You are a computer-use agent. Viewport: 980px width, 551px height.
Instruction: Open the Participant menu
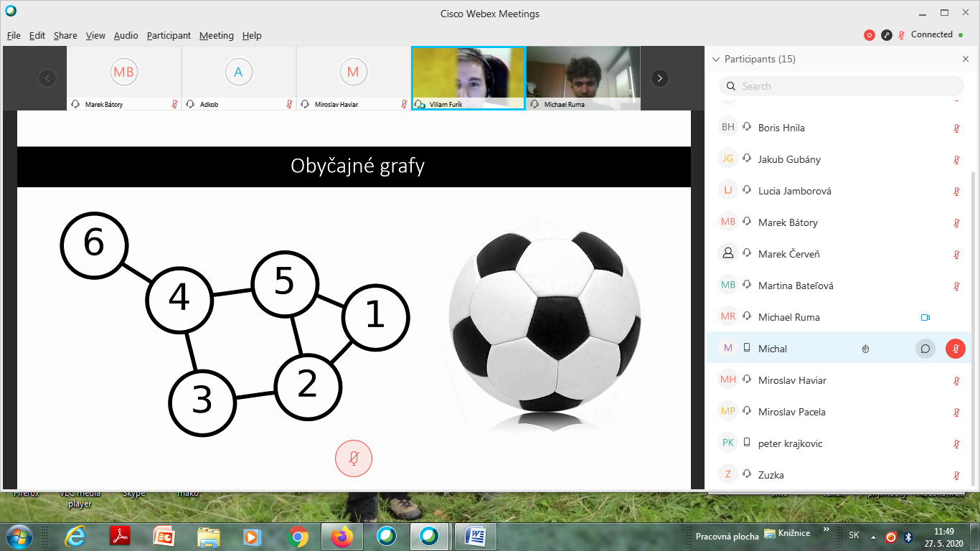point(169,35)
